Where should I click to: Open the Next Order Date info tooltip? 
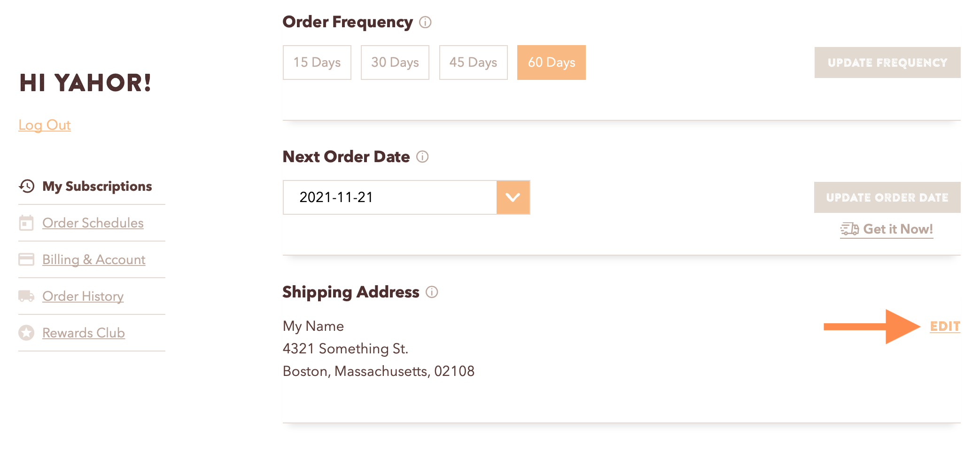pyautogui.click(x=422, y=157)
